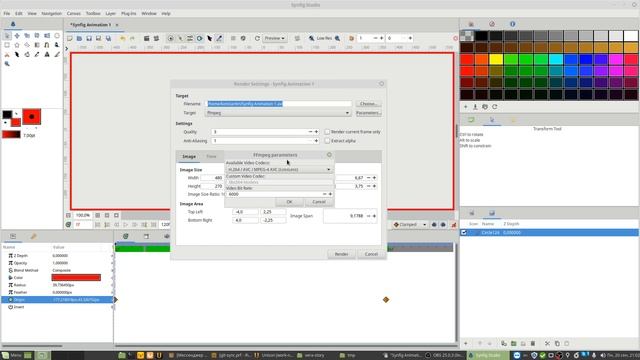Open the File menu
The width and height of the screenshot is (640, 360).
[7, 13]
